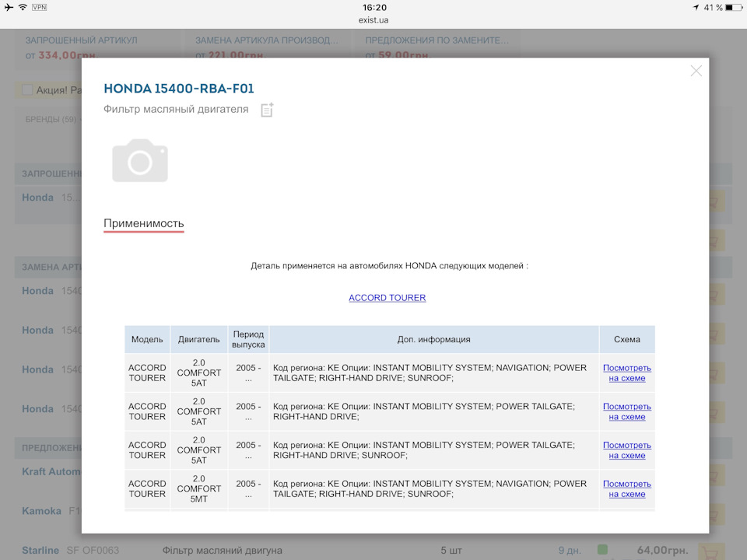Toggle the Акция checkbox in background page
The width and height of the screenshot is (747, 560).
click(28, 89)
